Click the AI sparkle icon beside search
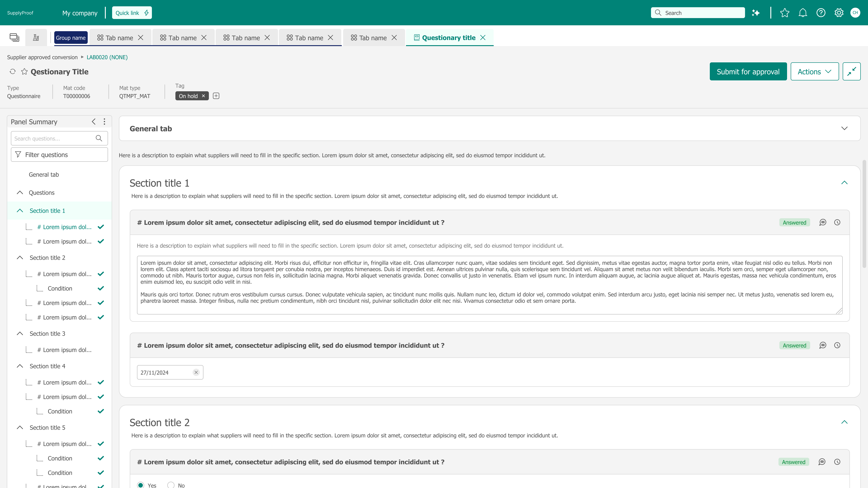The image size is (868, 488). [756, 13]
